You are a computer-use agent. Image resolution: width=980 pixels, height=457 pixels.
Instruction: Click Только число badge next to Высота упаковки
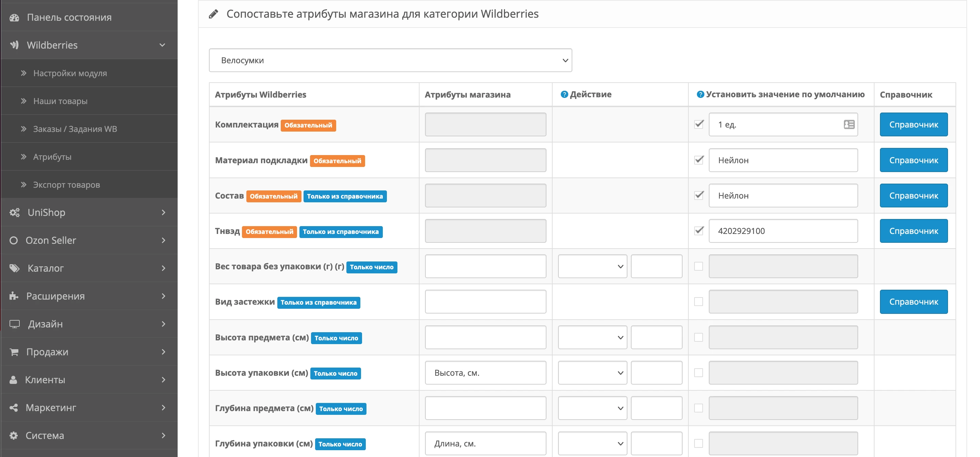click(x=336, y=373)
